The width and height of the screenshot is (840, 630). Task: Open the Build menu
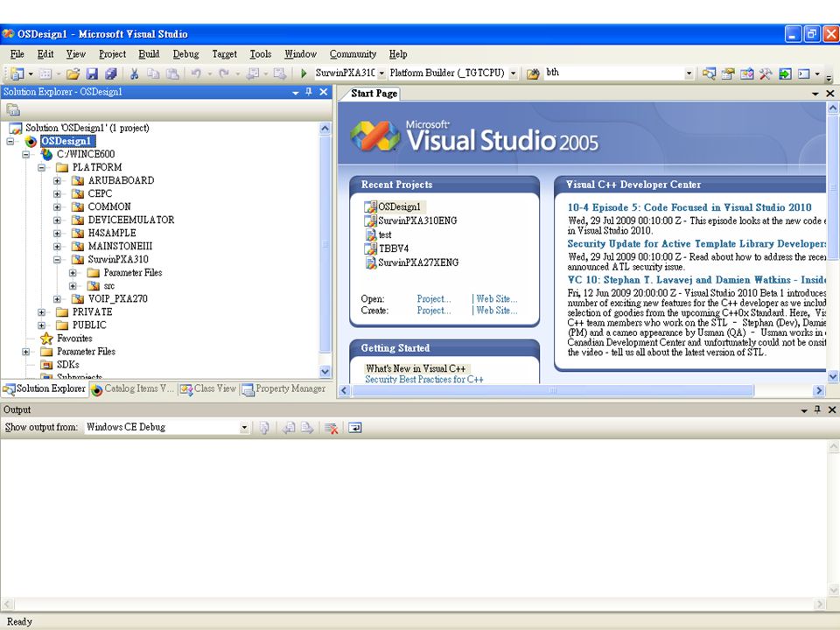[x=149, y=54]
